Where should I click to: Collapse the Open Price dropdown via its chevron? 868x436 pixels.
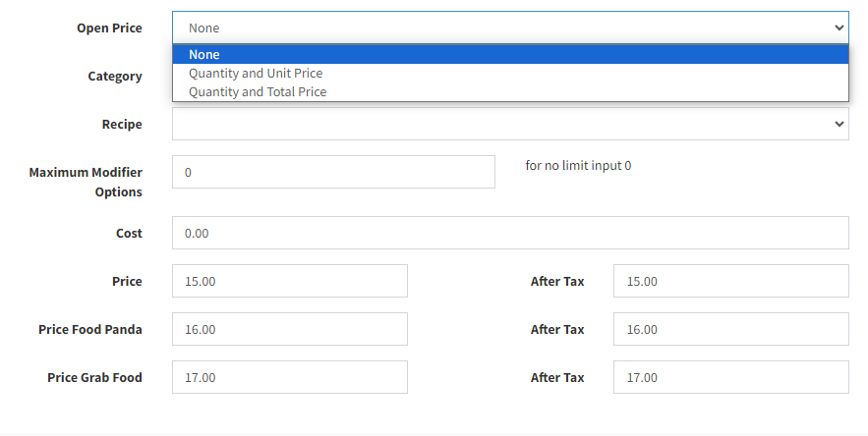click(x=839, y=27)
